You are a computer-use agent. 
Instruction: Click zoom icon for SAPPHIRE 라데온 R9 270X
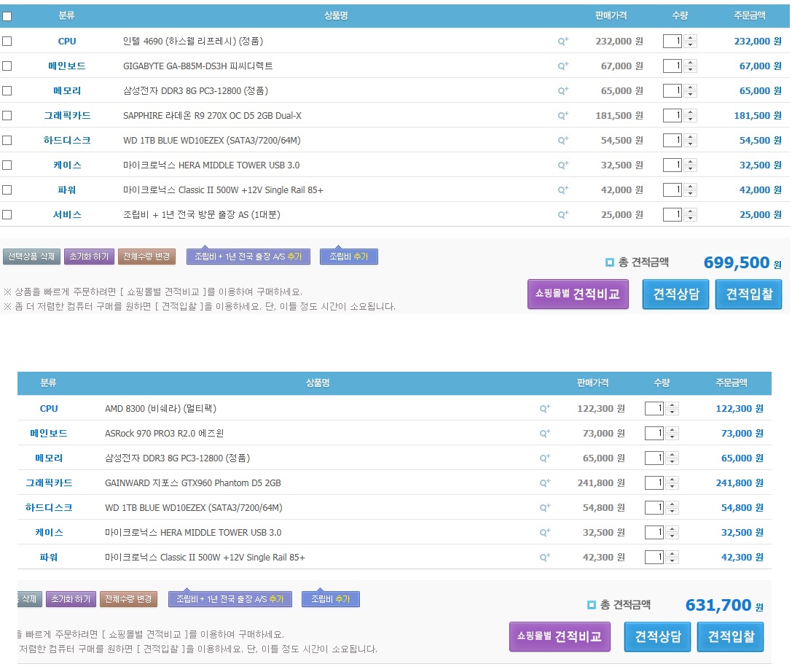point(562,116)
